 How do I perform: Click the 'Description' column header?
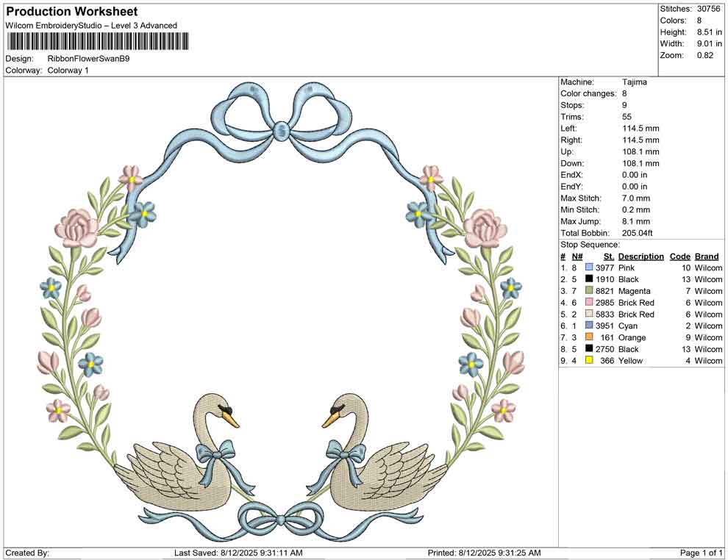[x=641, y=256]
